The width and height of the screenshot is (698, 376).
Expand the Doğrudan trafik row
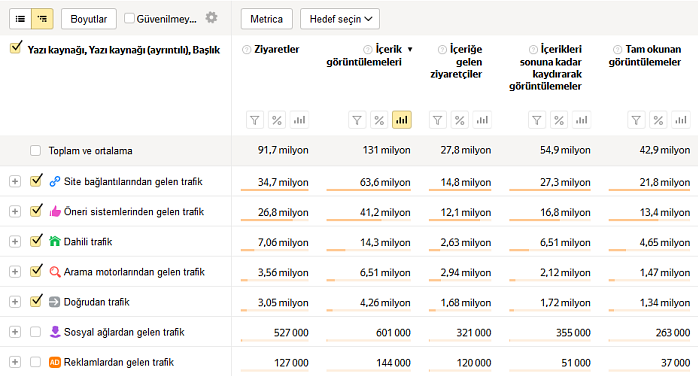15,302
